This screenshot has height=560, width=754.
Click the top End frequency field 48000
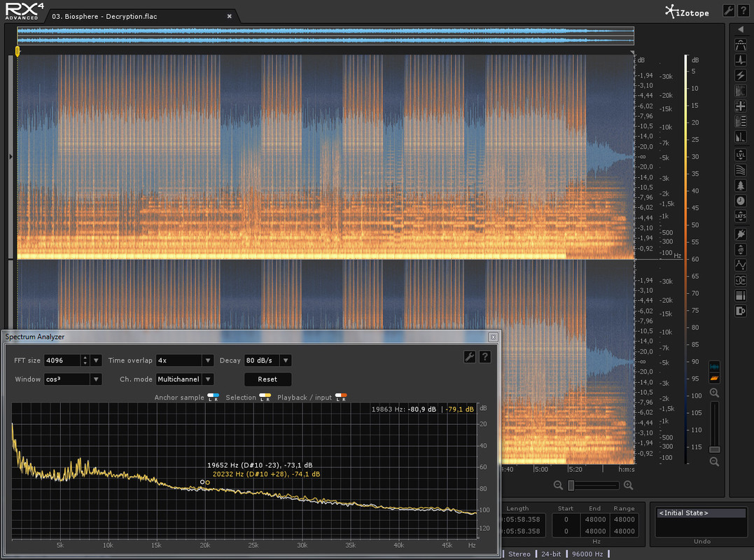pos(595,519)
